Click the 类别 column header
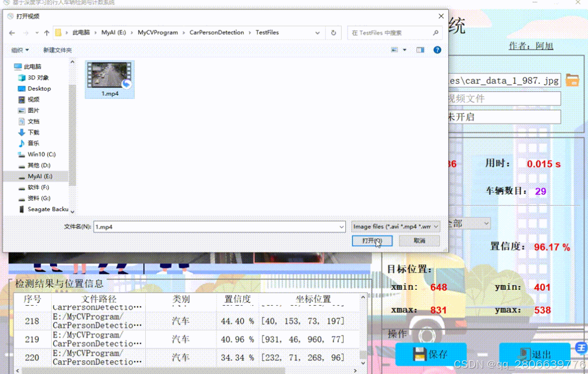588x374 pixels. click(x=181, y=299)
